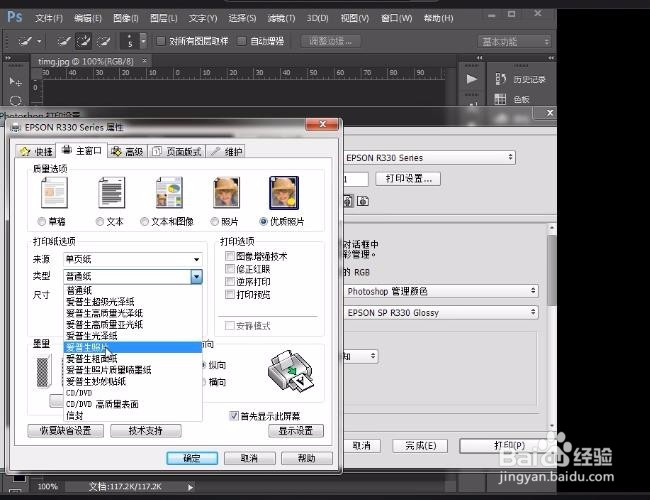650x500 pixels.
Task: Open the 图像(I) Image menu
Action: click(126, 18)
